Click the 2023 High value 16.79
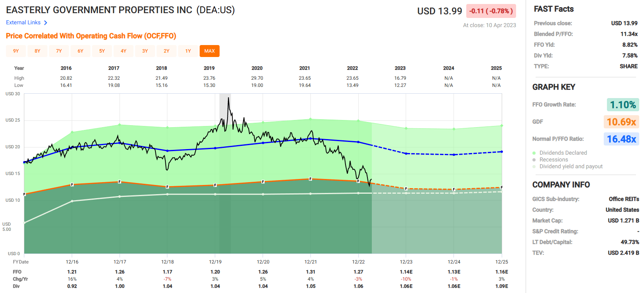Image resolution: width=644 pixels, height=293 pixels. point(400,78)
